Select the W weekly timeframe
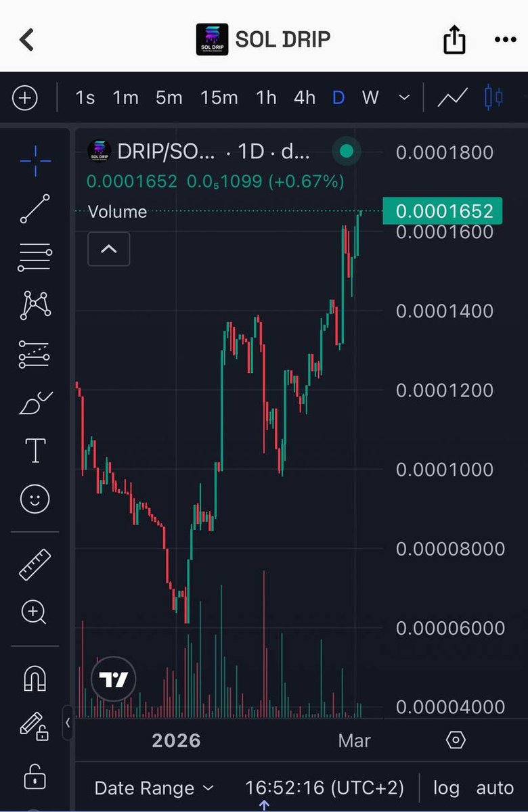528x812 pixels. pos(370,98)
